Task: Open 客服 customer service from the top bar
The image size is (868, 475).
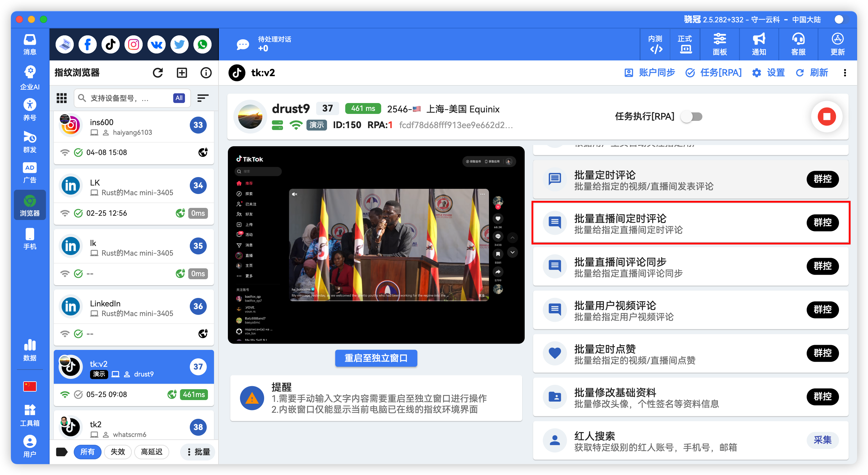Action: (798, 44)
